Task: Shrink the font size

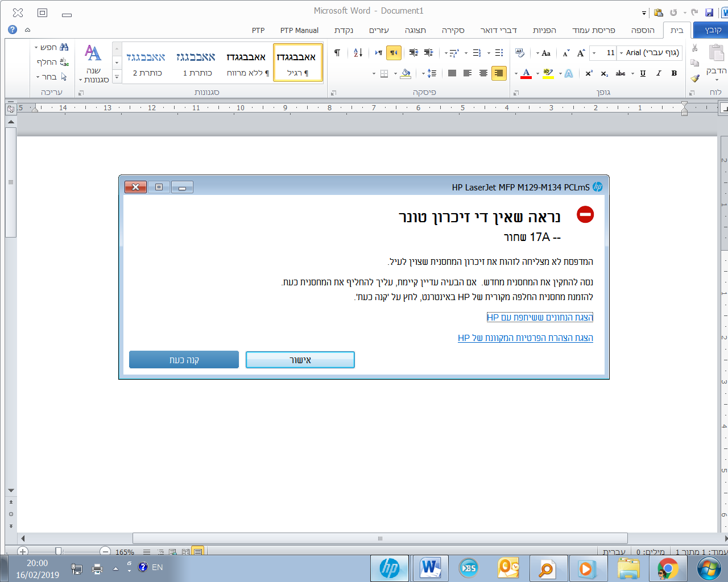Action: click(566, 53)
